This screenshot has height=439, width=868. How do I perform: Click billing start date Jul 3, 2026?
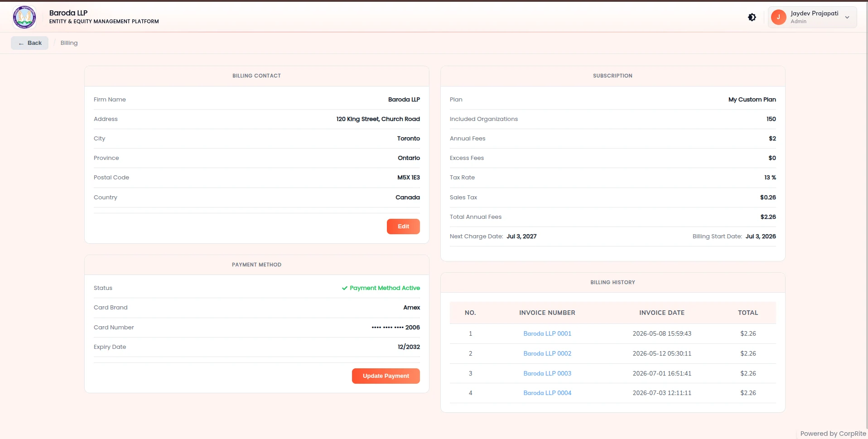pyautogui.click(x=761, y=236)
